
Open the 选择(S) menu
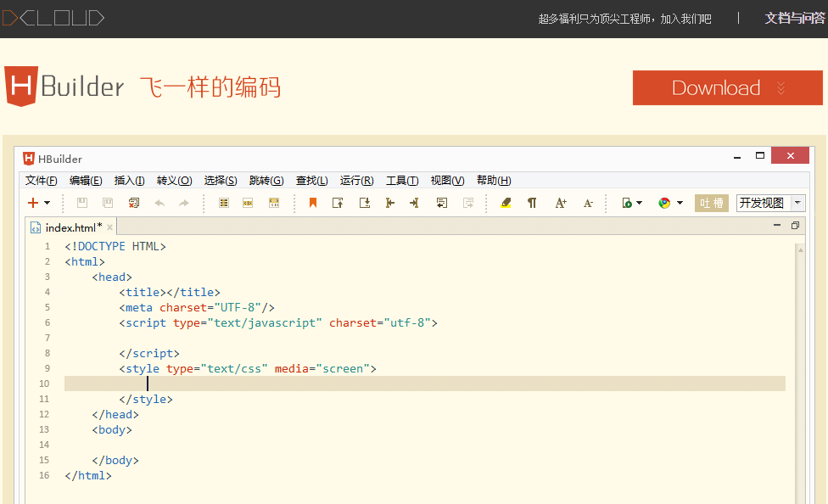tap(221, 181)
